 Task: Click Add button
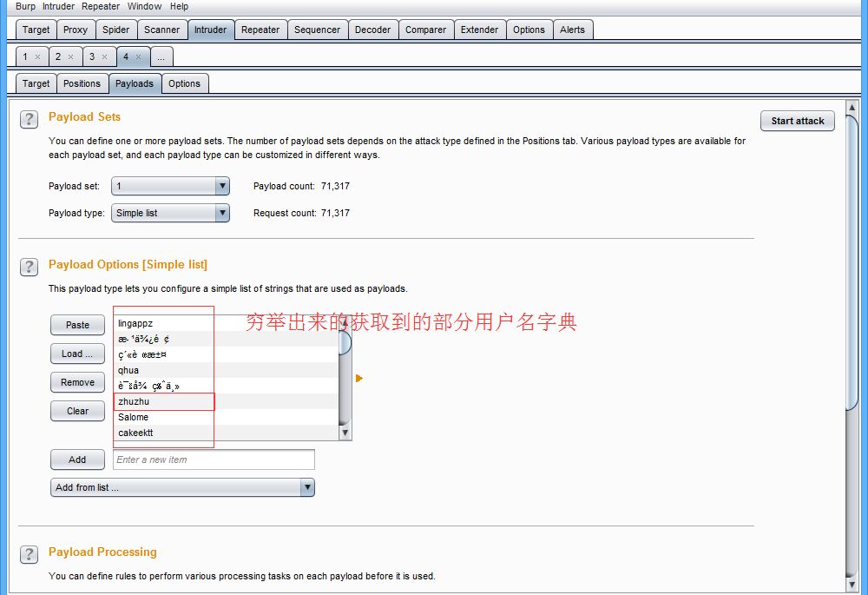[x=77, y=459]
